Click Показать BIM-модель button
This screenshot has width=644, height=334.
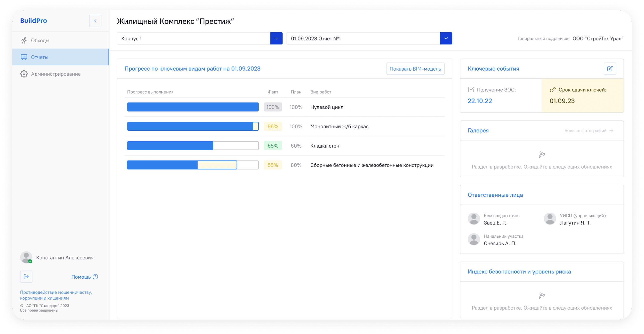pos(415,69)
